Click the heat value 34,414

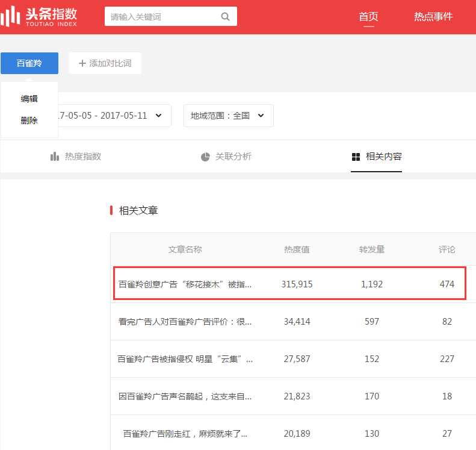coord(297,322)
